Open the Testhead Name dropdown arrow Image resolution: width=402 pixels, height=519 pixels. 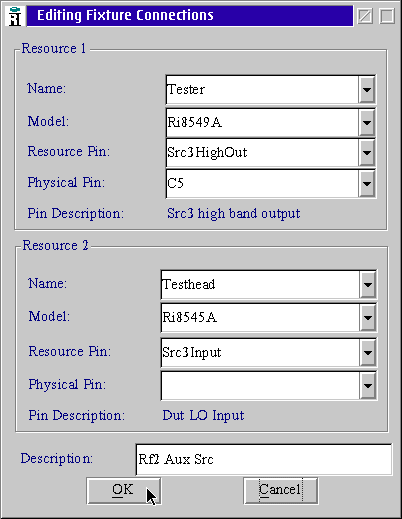click(368, 285)
